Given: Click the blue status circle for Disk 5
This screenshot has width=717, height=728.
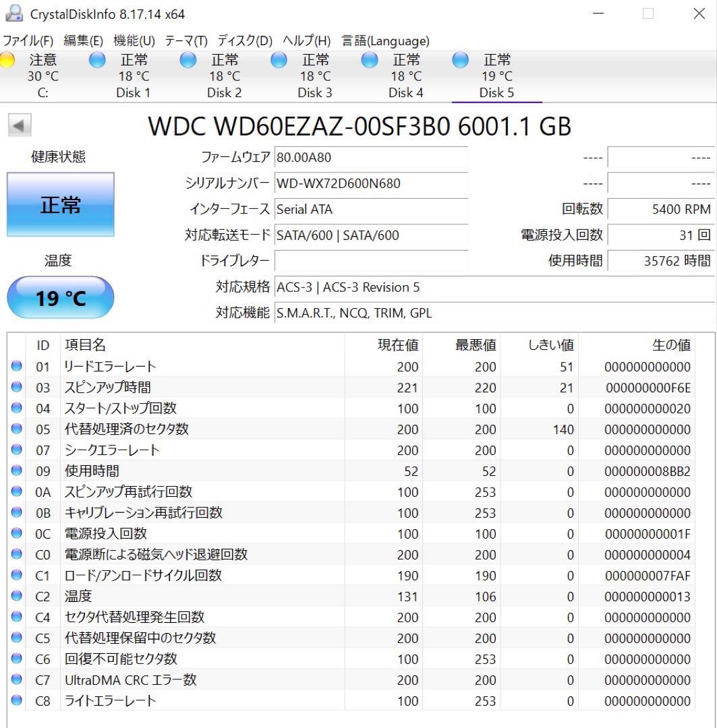Looking at the screenshot, I should 460,60.
